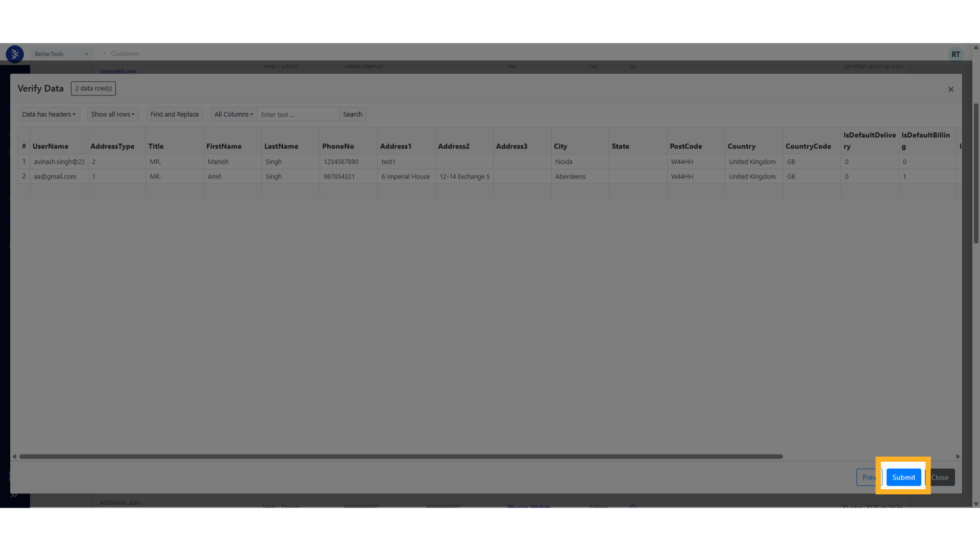
Task: Click the BetterTools logo icon
Action: (15, 54)
